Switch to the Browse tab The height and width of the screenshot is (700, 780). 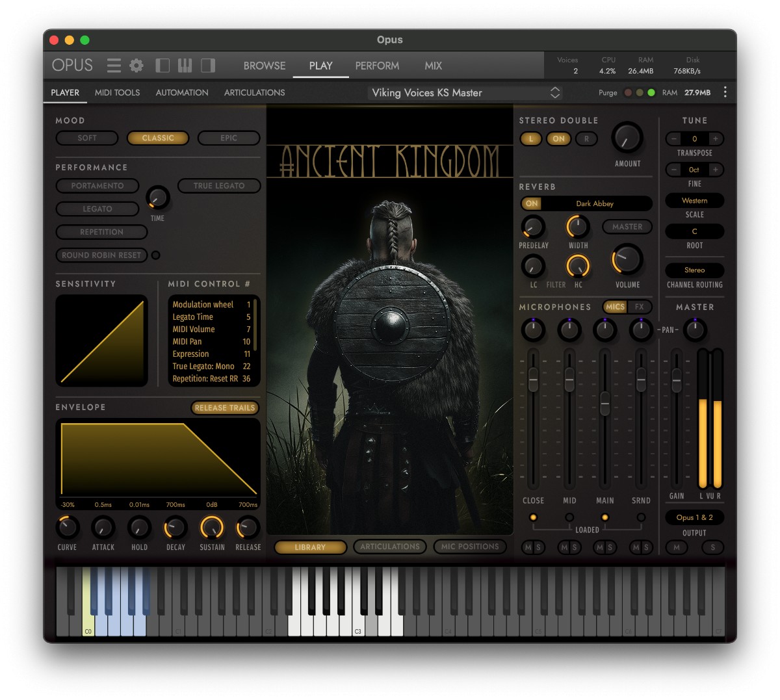(265, 66)
